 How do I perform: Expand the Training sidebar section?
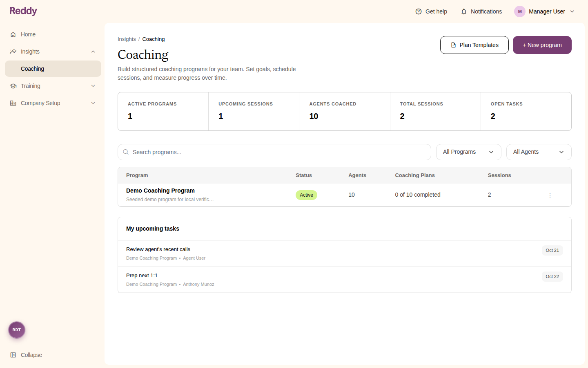point(93,86)
